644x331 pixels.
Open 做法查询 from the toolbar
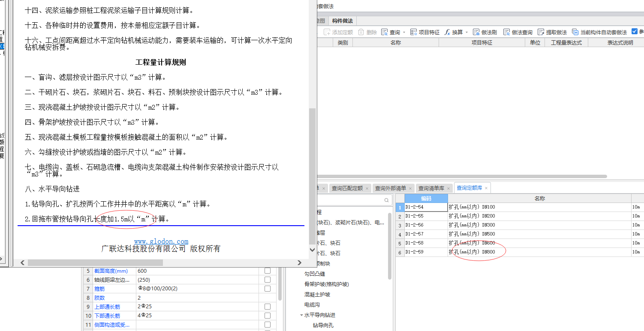507,32
